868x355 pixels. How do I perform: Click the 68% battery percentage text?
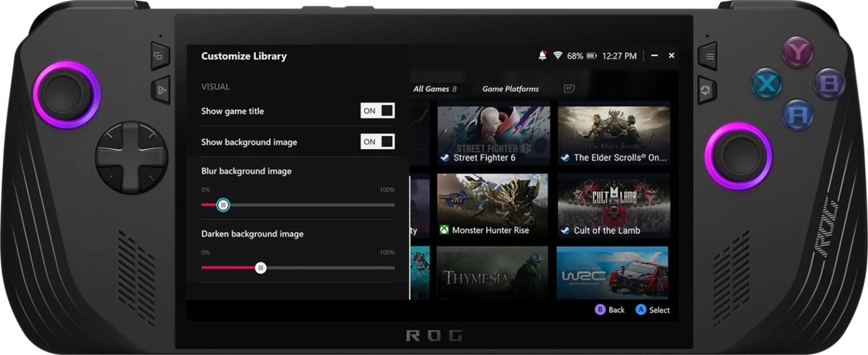(x=575, y=56)
